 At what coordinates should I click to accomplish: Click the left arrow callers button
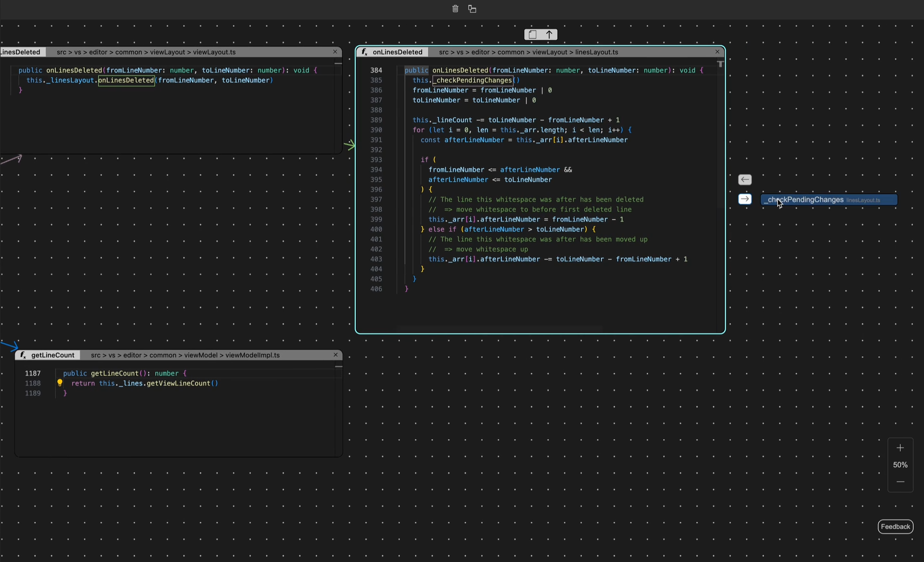744,180
